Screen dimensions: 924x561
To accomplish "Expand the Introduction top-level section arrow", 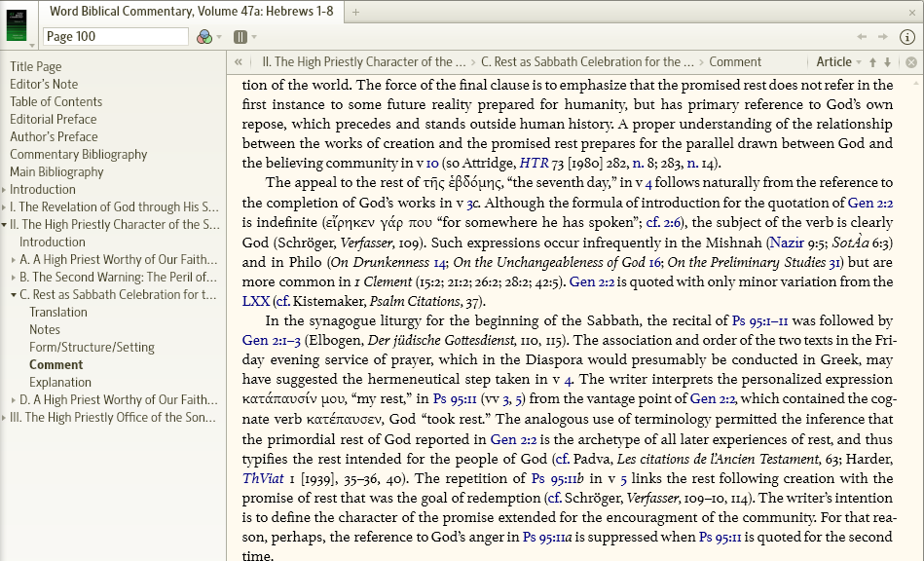I will click(x=4, y=190).
